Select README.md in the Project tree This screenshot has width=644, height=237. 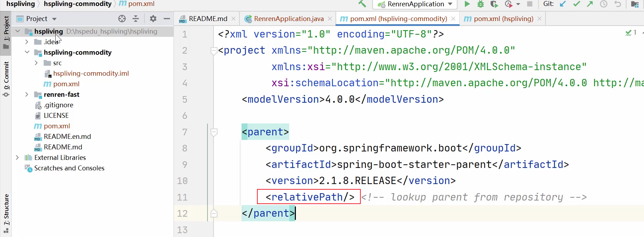pos(63,147)
